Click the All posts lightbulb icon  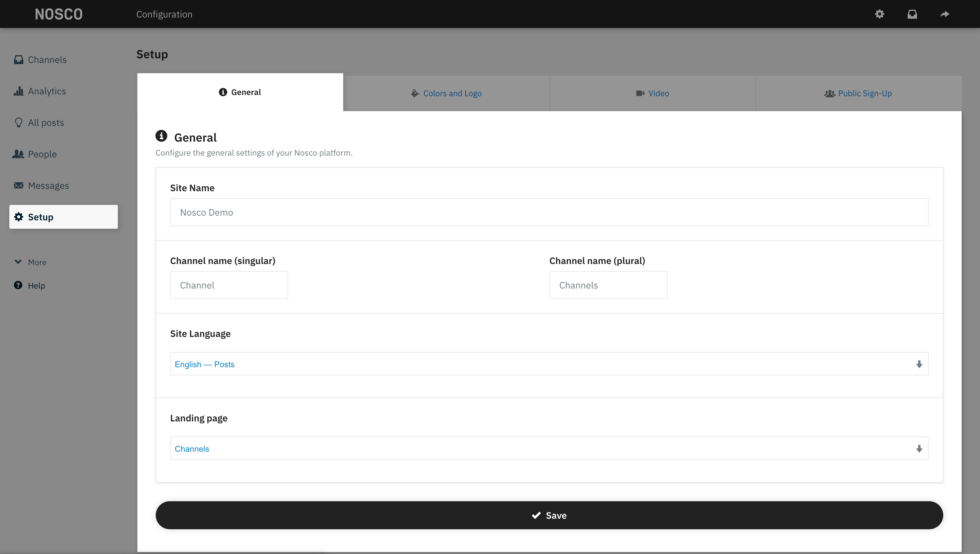(x=18, y=122)
